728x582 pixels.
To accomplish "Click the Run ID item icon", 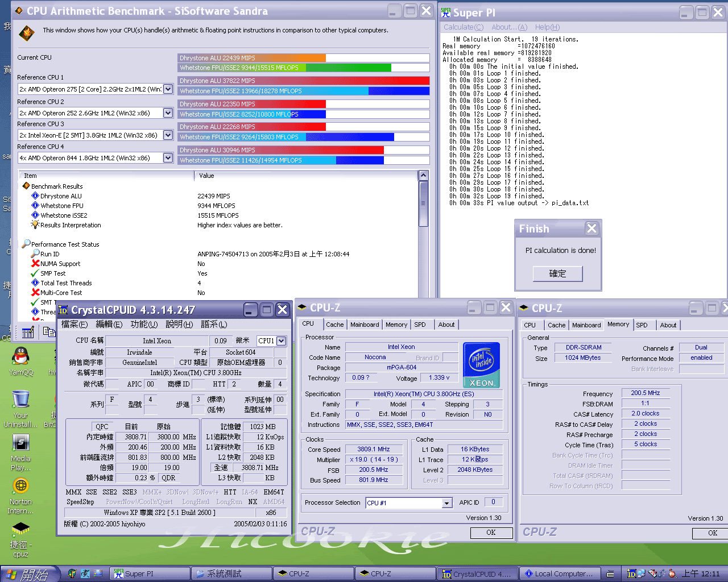I will coord(35,253).
